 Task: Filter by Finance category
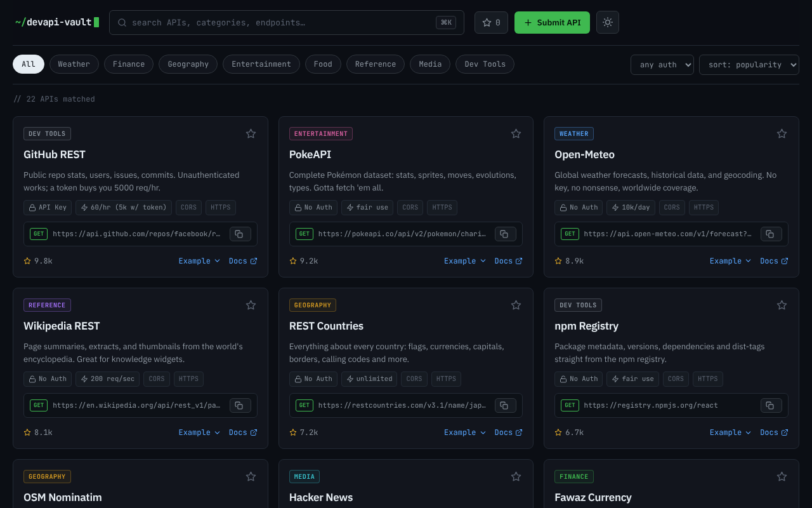point(129,64)
